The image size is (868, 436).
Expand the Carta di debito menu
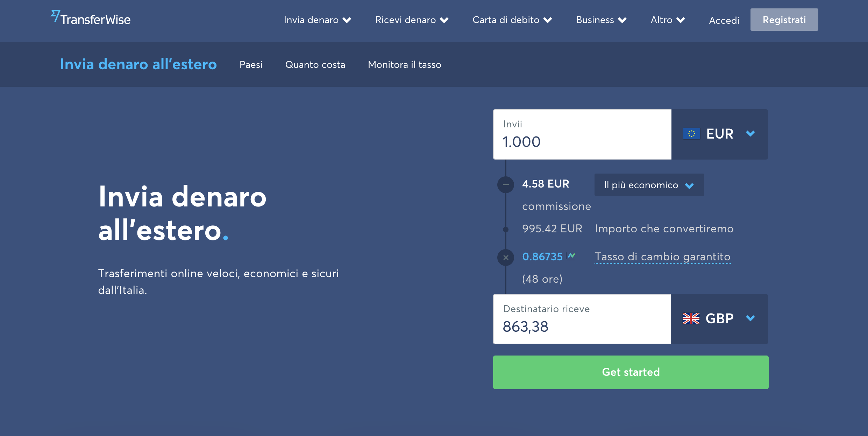click(x=512, y=20)
